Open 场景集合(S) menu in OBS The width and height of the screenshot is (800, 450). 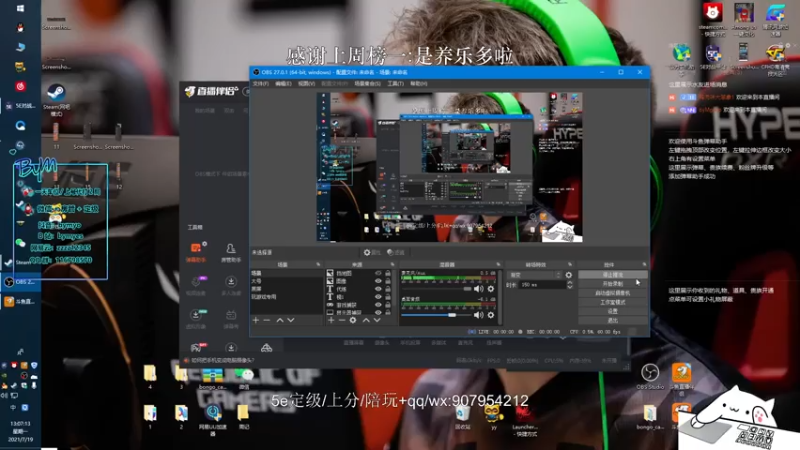pyautogui.click(x=367, y=84)
